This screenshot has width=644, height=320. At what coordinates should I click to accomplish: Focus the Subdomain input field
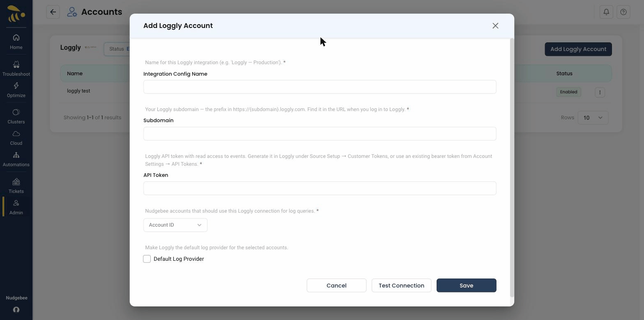pyautogui.click(x=320, y=134)
